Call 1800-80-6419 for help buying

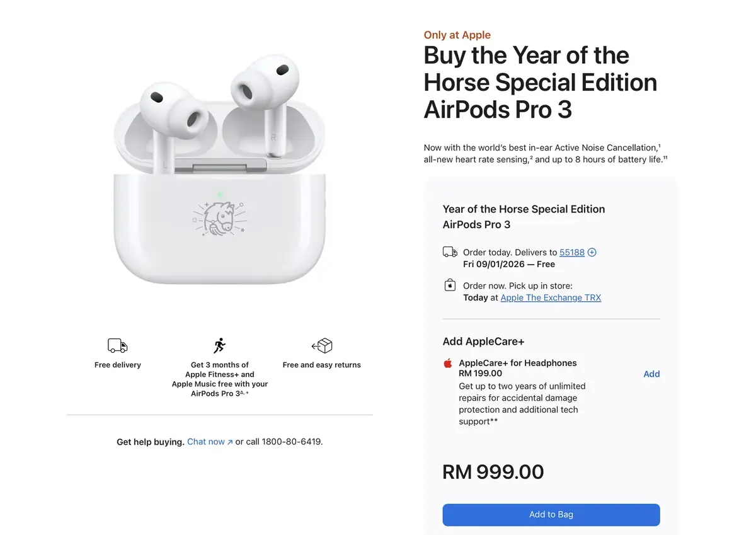[x=292, y=442]
